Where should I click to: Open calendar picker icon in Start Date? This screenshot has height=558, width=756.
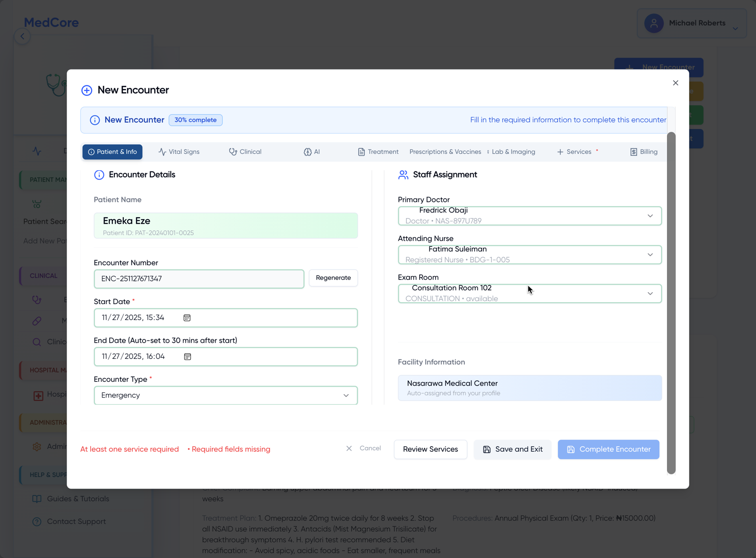[x=187, y=318]
